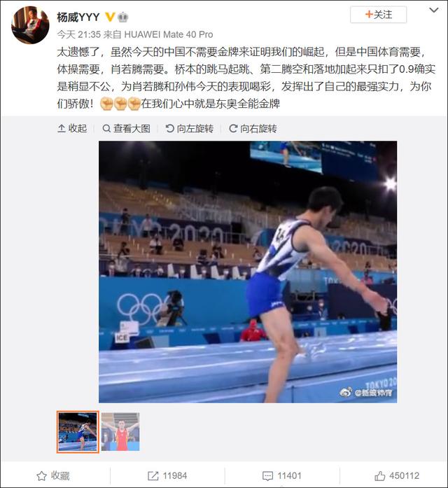The image size is (448, 488).
Task: Favorite the post with 收藏 star
Action: point(53,475)
